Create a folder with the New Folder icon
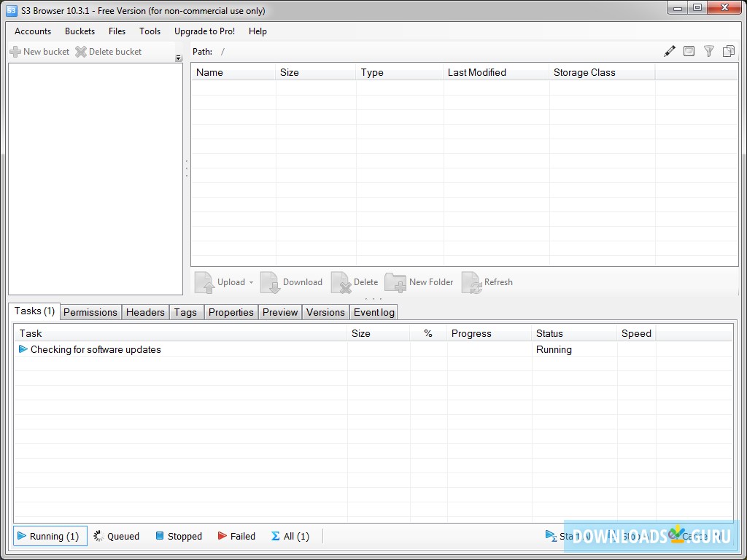 (x=395, y=282)
